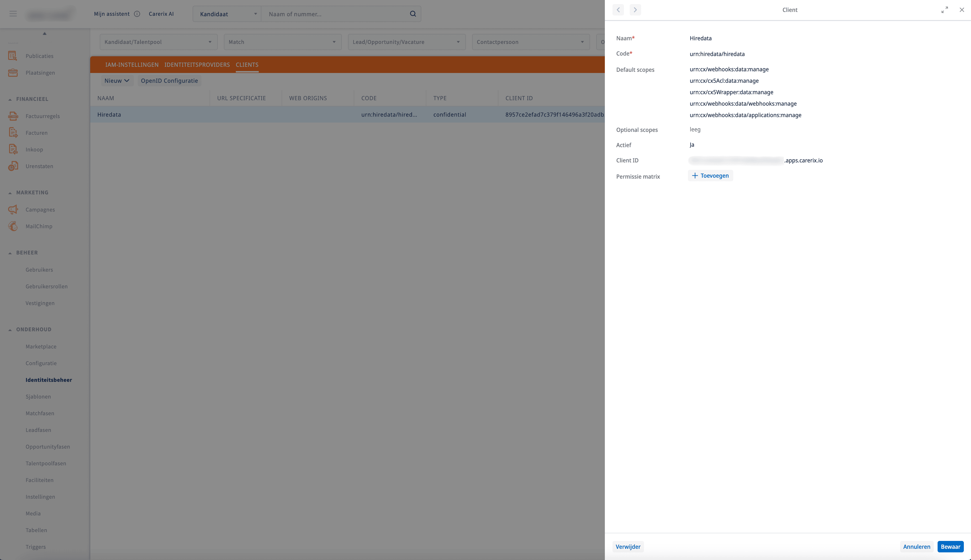Screen dimensions: 971x560
Task: Click scope urn:cx/cx5Acl:data:manage
Action: [724, 81]
